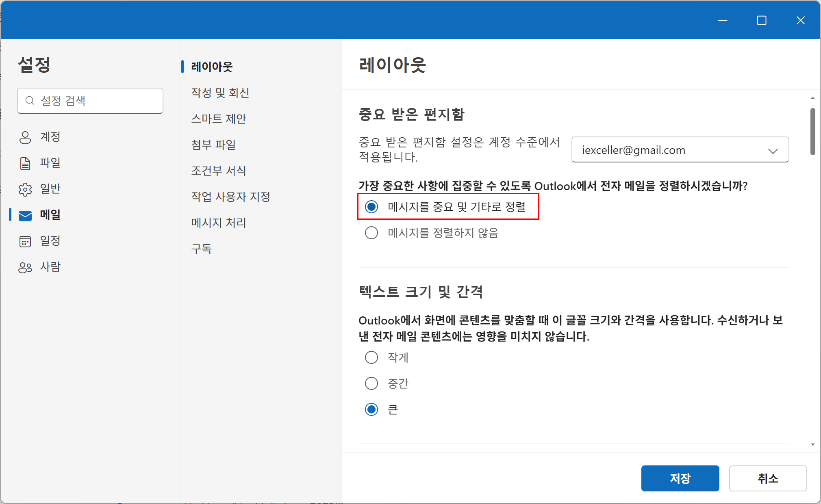
Task: Click the 파일 document icon
Action: tap(25, 163)
